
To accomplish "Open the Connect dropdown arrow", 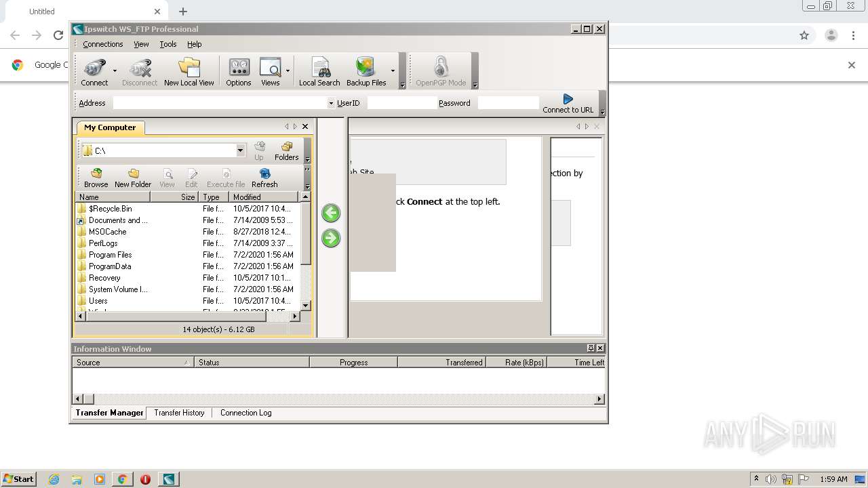I will (x=115, y=71).
